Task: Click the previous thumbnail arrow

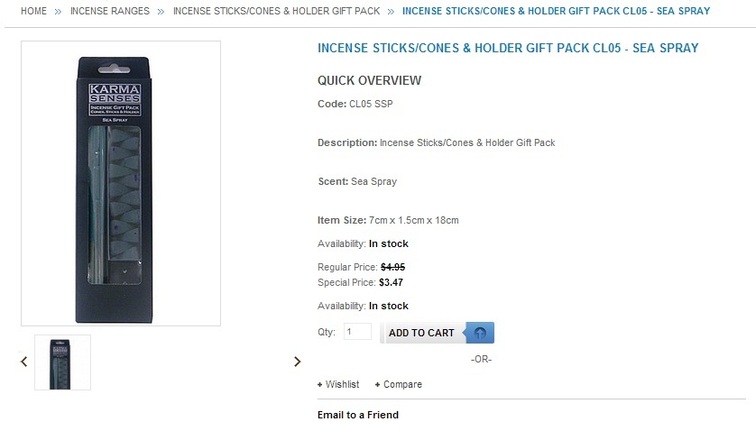Action: pos(24,362)
